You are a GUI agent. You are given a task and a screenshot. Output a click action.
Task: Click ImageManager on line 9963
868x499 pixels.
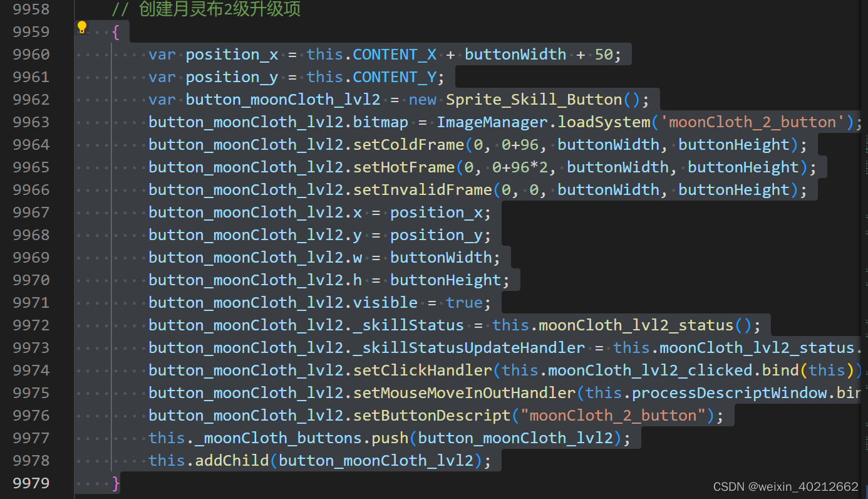492,122
